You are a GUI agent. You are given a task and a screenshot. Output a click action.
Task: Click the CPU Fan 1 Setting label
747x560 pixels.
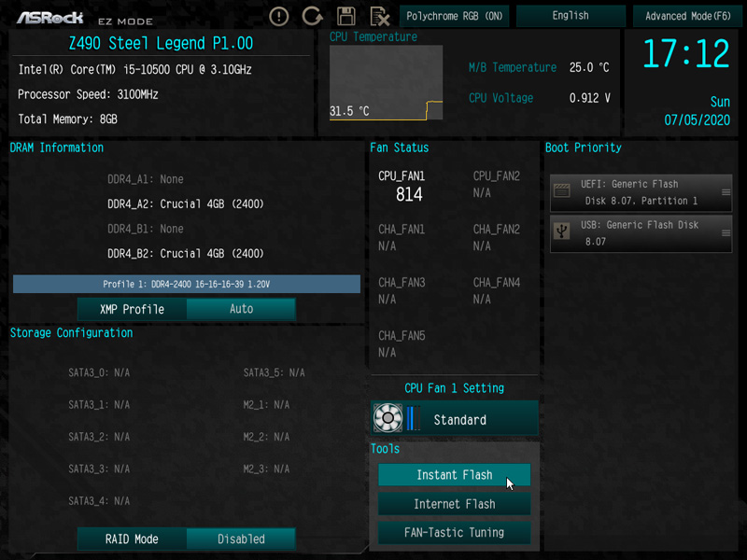click(x=454, y=388)
